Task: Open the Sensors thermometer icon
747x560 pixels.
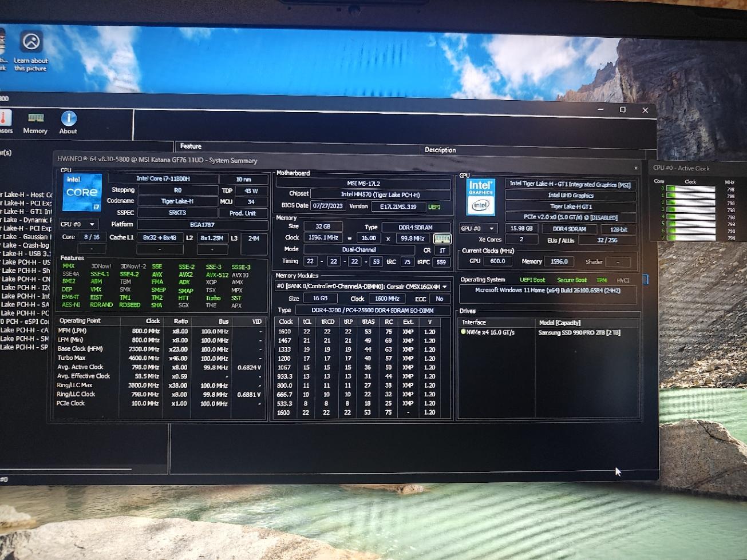Action: [x=5, y=122]
